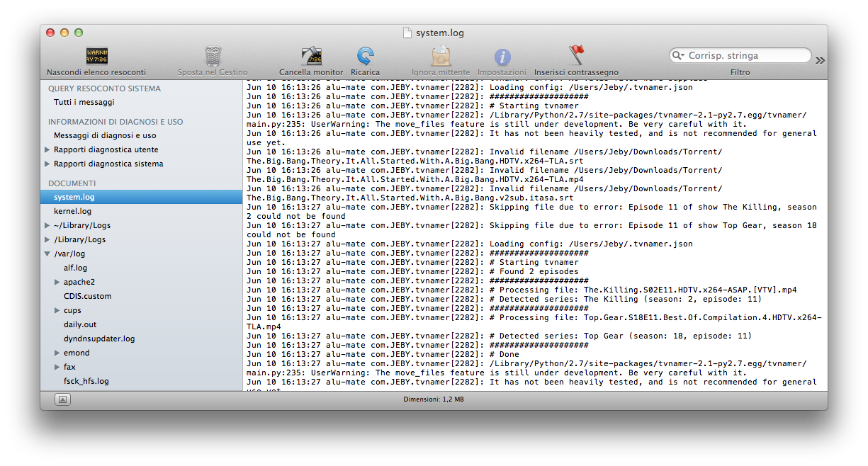Expand the ~/Library/Logs folder
The height and width of the screenshot is (466, 868).
47,225
